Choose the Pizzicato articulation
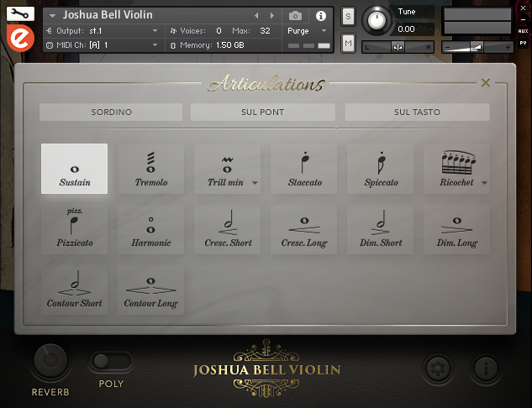 74,229
